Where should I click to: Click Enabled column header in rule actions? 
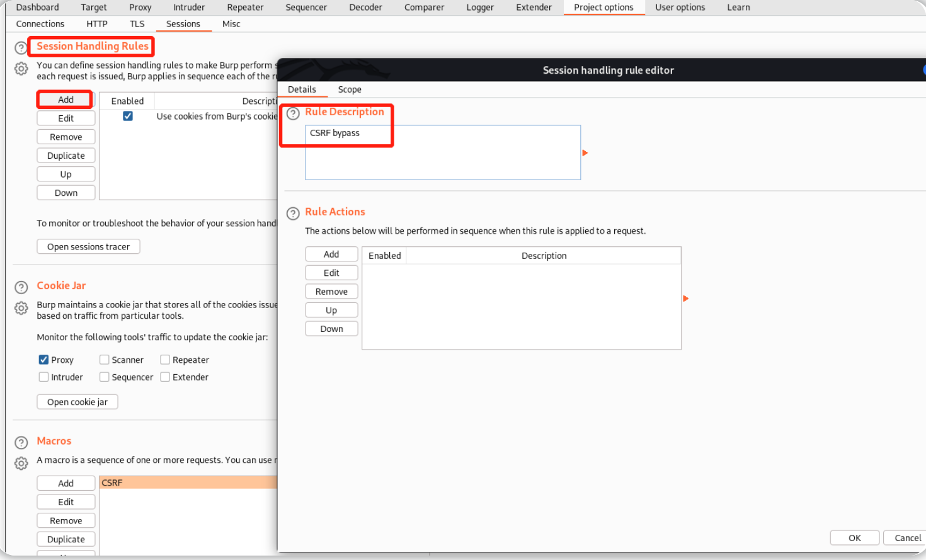[x=385, y=256]
